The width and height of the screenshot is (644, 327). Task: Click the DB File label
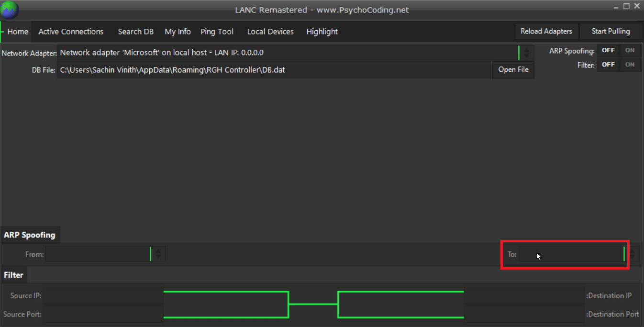click(44, 70)
